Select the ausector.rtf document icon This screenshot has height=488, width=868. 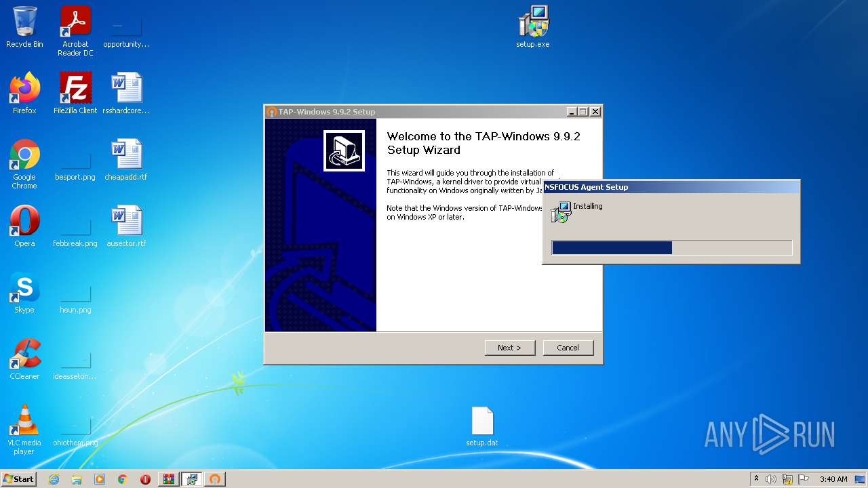126,226
